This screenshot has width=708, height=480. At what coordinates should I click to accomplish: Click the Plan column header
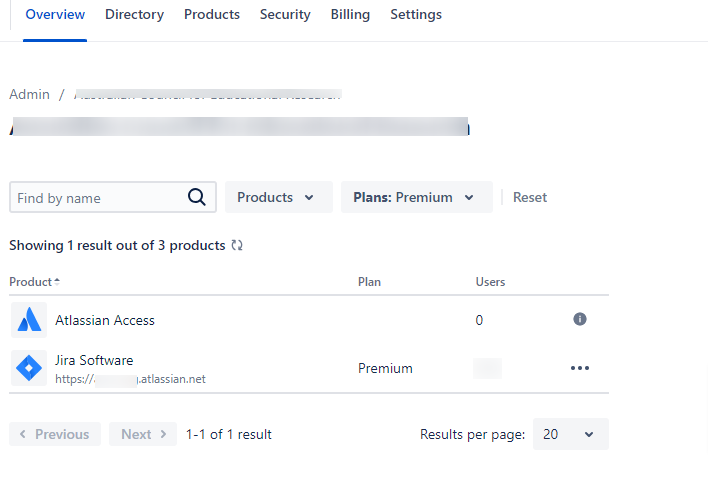point(369,282)
